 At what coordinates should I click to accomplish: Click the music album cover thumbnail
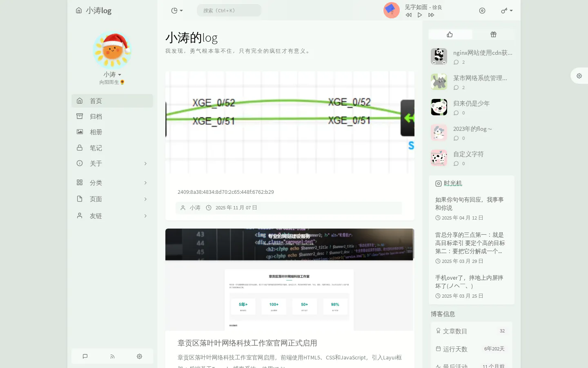pos(391,10)
